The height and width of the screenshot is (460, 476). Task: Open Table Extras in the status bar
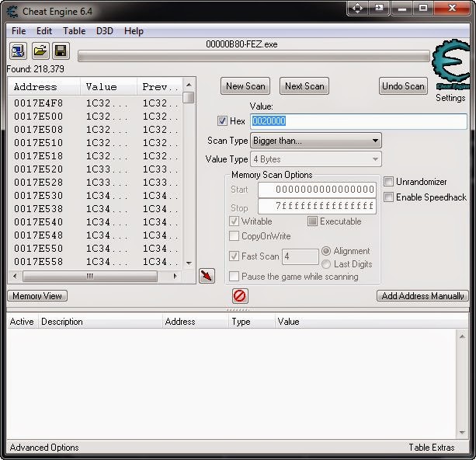point(432,448)
